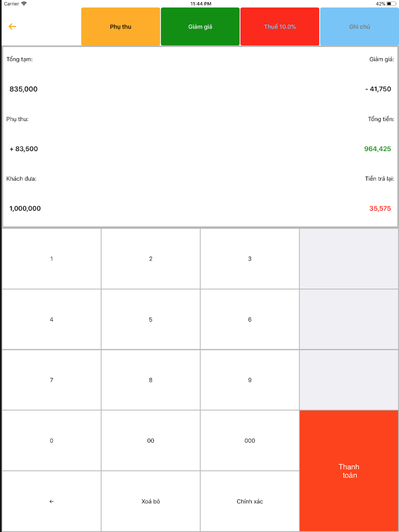The width and height of the screenshot is (399, 532).
Task: Tap number 9 on the keypad
Action: tap(250, 380)
